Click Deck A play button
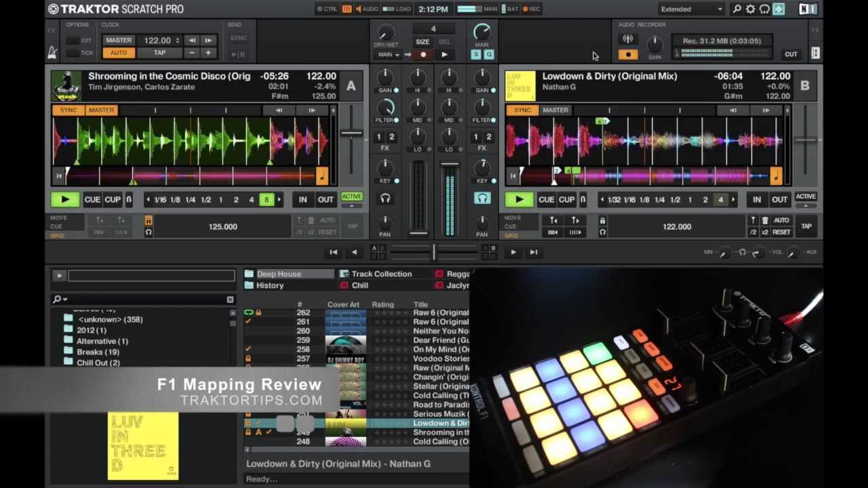This screenshot has width=868, height=488. click(65, 200)
